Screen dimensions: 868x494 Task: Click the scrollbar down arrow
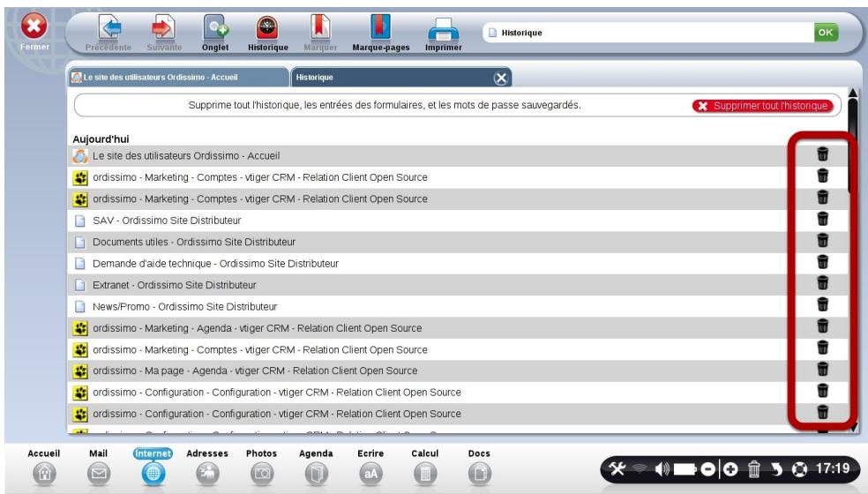[x=852, y=427]
